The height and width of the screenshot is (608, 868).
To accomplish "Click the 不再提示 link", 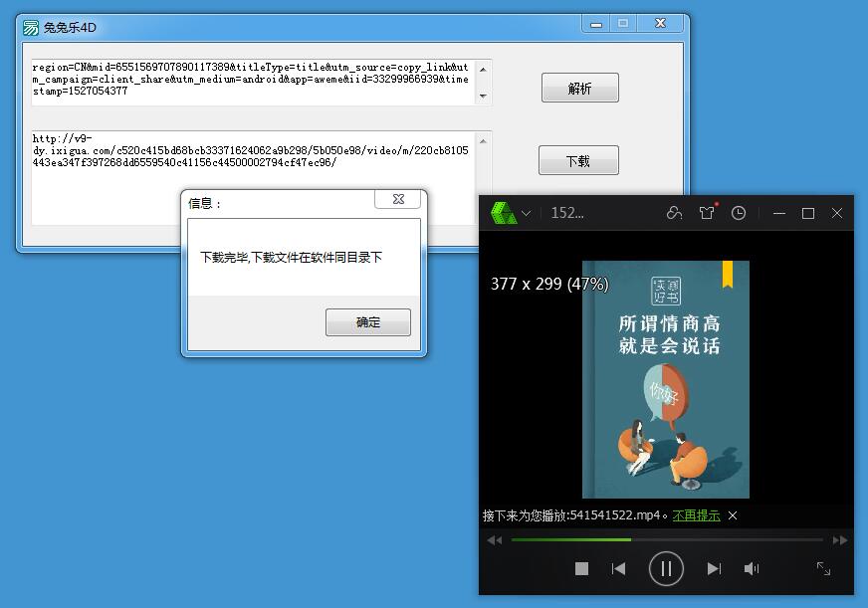I will 696,515.
